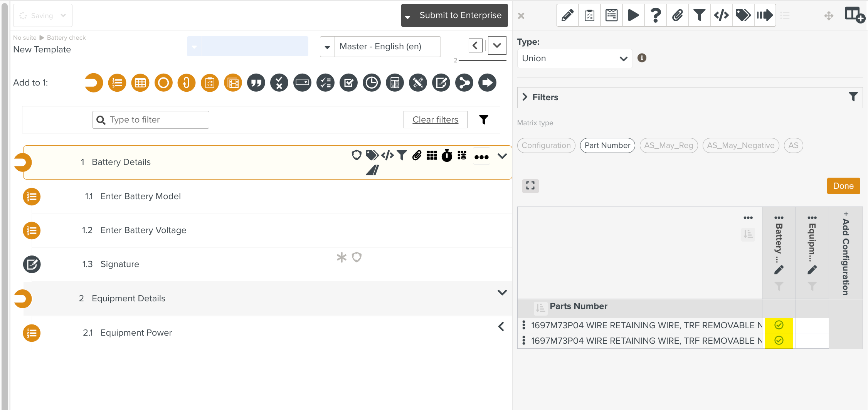This screenshot has width=868, height=410.
Task: Check the first empty Equipment column cell
Action: 812,325
